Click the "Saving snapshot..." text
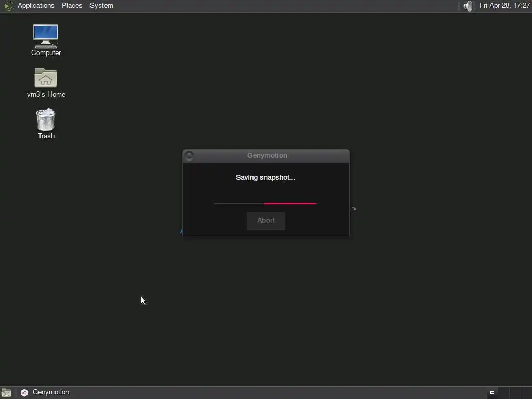The image size is (532, 399). click(x=265, y=178)
